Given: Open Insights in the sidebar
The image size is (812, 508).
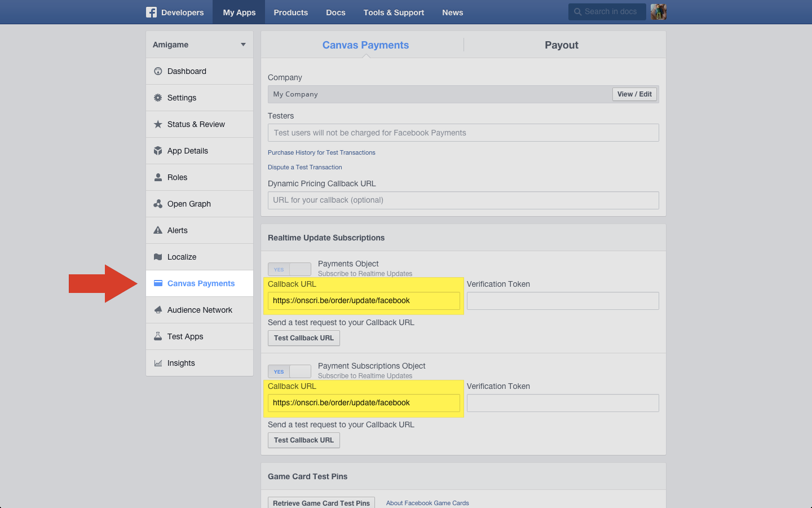Looking at the screenshot, I should click(200, 363).
